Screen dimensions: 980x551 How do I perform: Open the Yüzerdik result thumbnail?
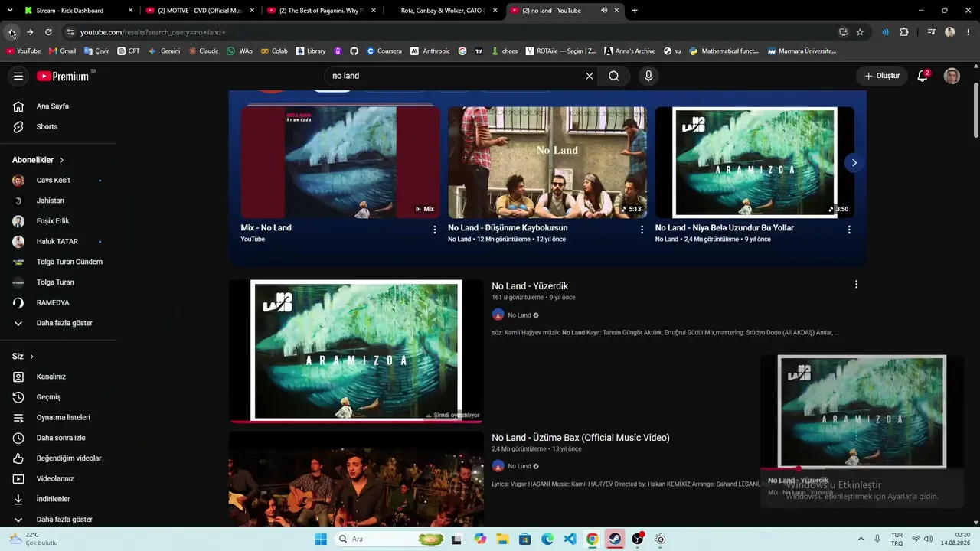click(356, 350)
